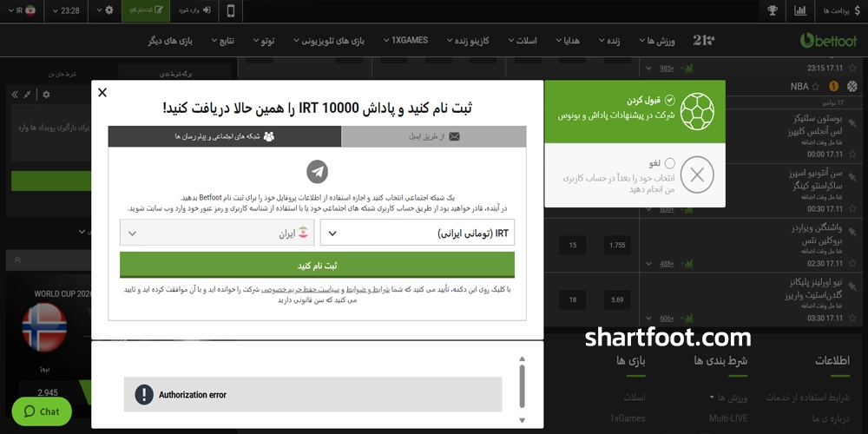The height and width of the screenshot is (434, 868).
Task: Select odds 5.69 in Pelicans vs Warriors row
Action: click(616, 299)
